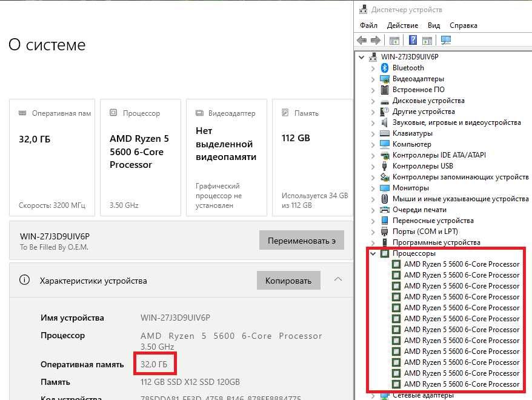Click the scan for hardware changes monitor icon
Image resolution: width=532 pixels, height=400 pixels.
click(446, 41)
